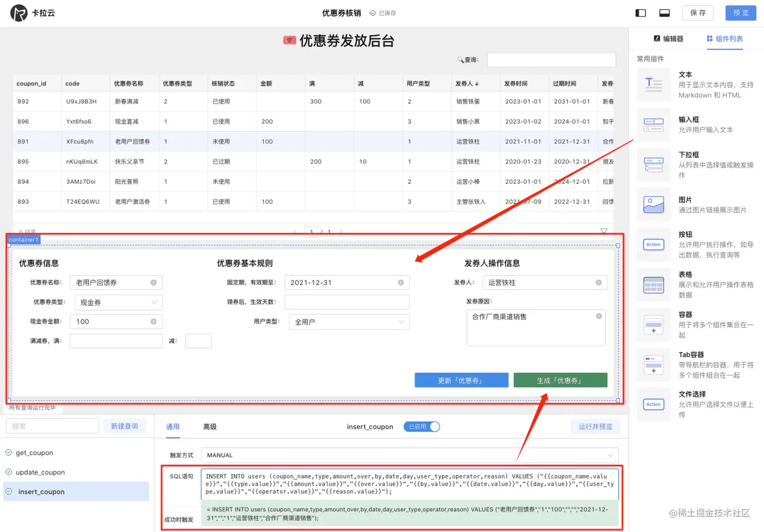This screenshot has width=764, height=532.
Task: Select the 输入框 (Input) component icon
Action: tap(653, 125)
